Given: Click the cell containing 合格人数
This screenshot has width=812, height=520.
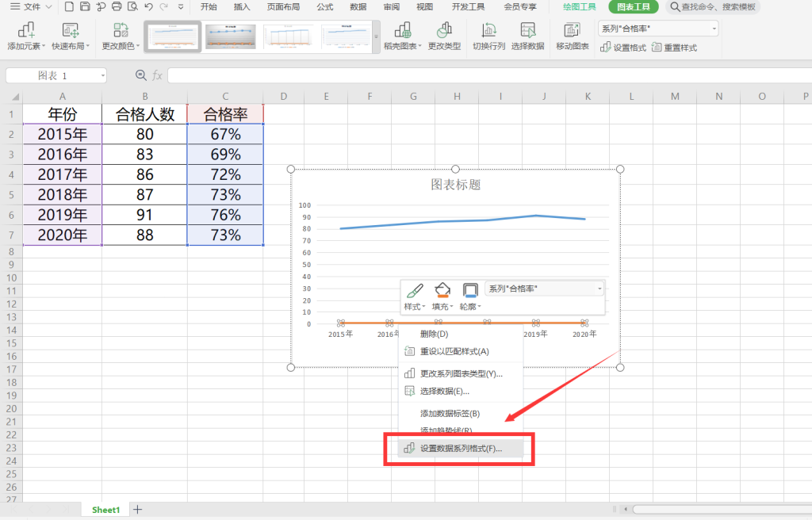Looking at the screenshot, I should 145,114.
